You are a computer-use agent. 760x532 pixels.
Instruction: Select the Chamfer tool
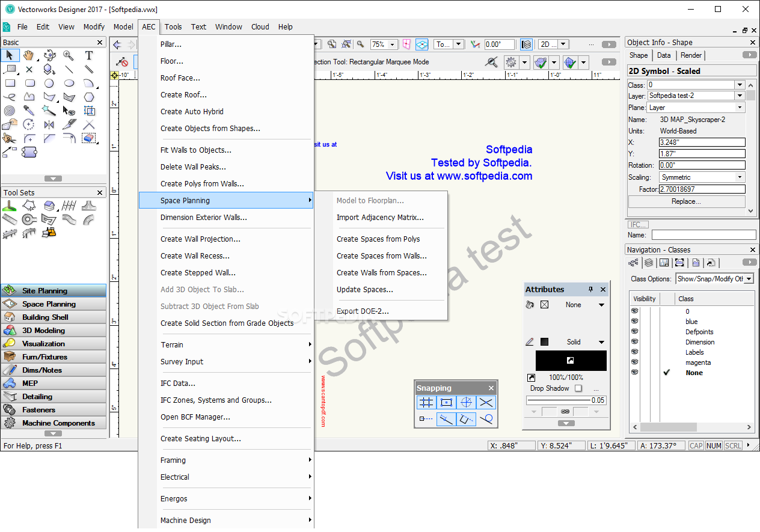[x=49, y=138]
